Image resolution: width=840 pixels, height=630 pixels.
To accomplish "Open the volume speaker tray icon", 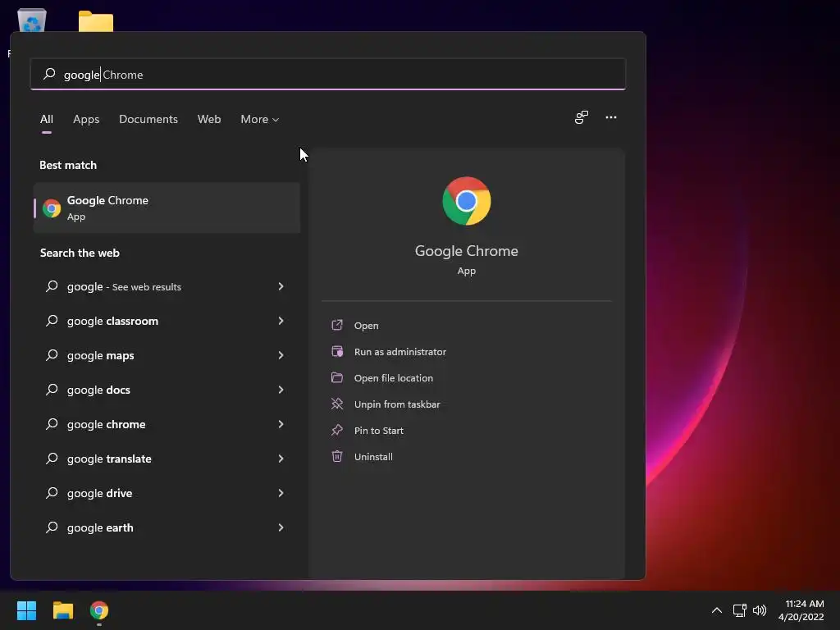I will point(760,610).
